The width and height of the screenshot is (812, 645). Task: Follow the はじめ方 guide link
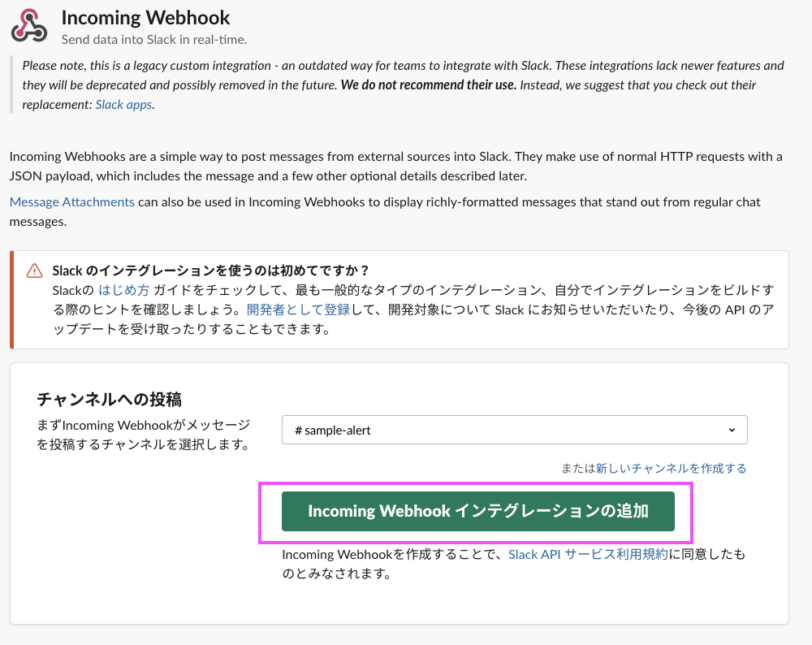pyautogui.click(x=123, y=290)
